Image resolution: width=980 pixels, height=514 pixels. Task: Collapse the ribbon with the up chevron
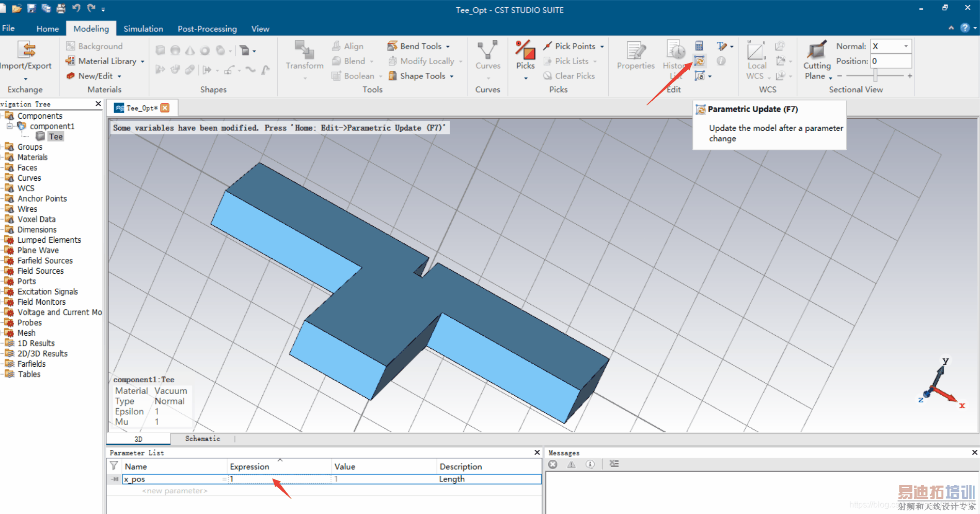951,28
